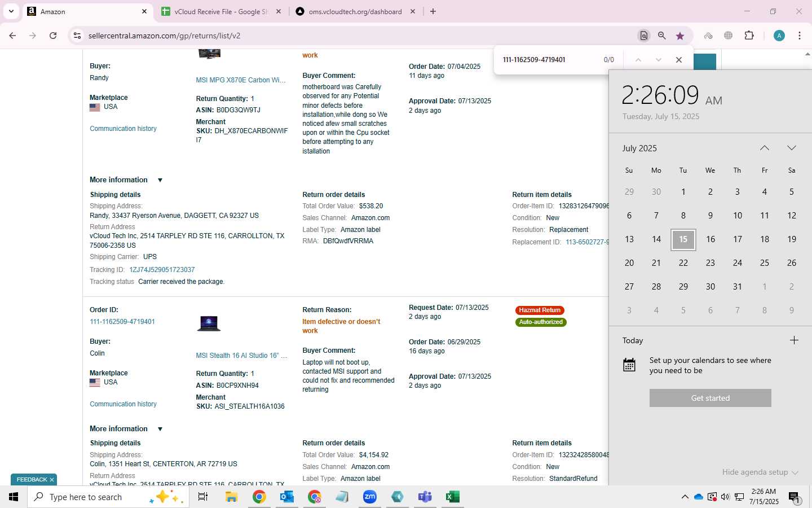
Task: Jump to next find result arrow
Action: pyautogui.click(x=658, y=60)
